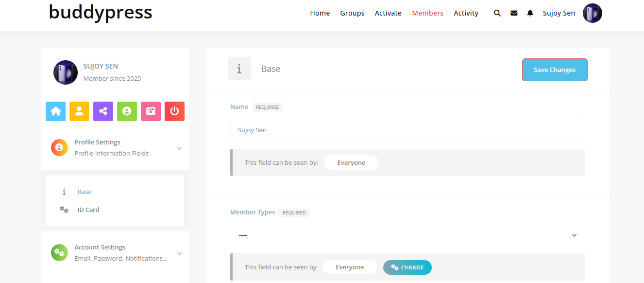Screen dimensions: 644x283
Task: Click into the Name text field
Action: tap(407, 130)
